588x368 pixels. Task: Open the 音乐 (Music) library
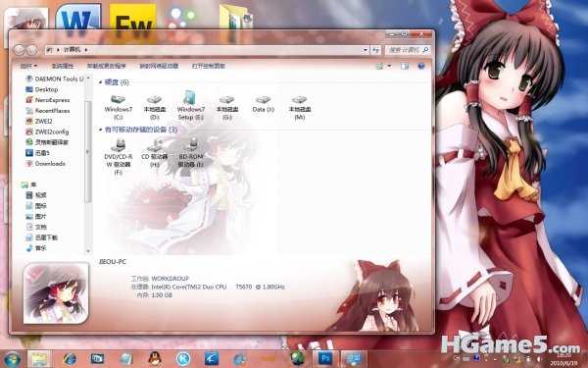[36, 248]
